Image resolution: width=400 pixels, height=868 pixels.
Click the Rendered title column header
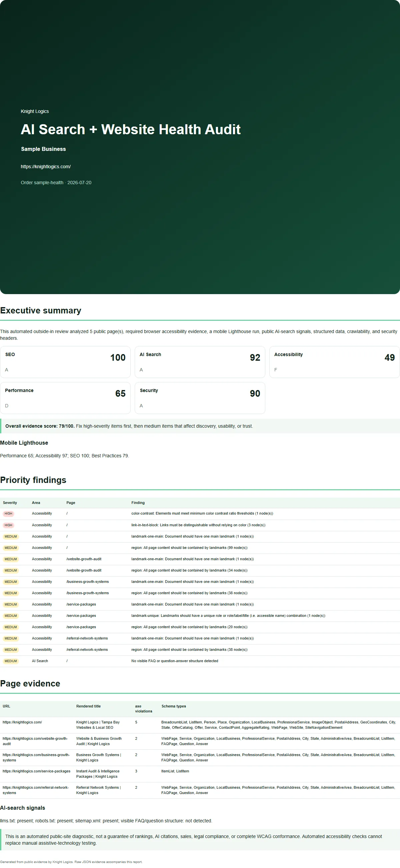(88, 706)
